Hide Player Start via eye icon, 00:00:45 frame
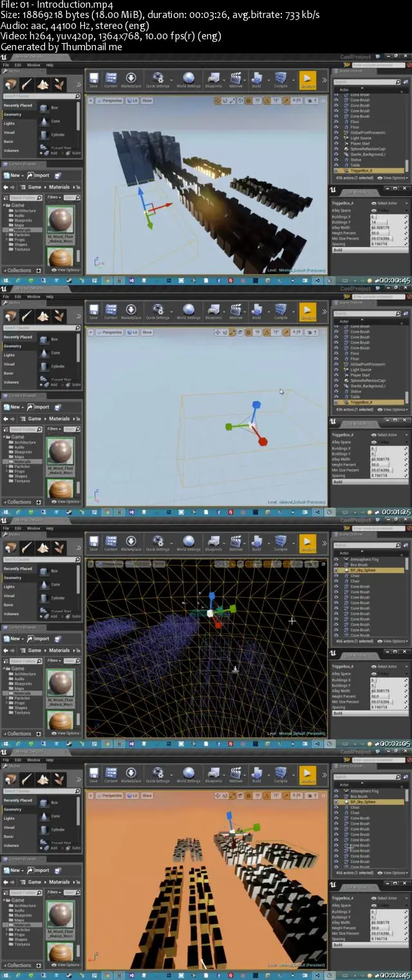The image size is (412, 980). click(x=336, y=143)
